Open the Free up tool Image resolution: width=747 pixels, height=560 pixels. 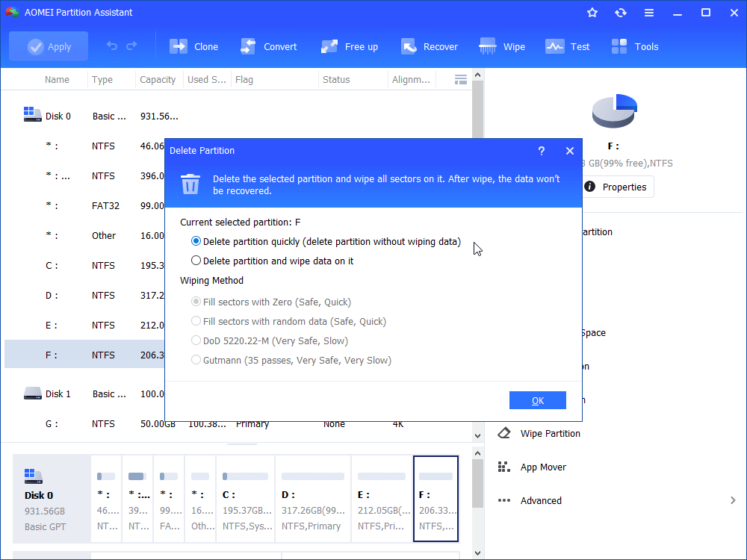pyautogui.click(x=349, y=46)
